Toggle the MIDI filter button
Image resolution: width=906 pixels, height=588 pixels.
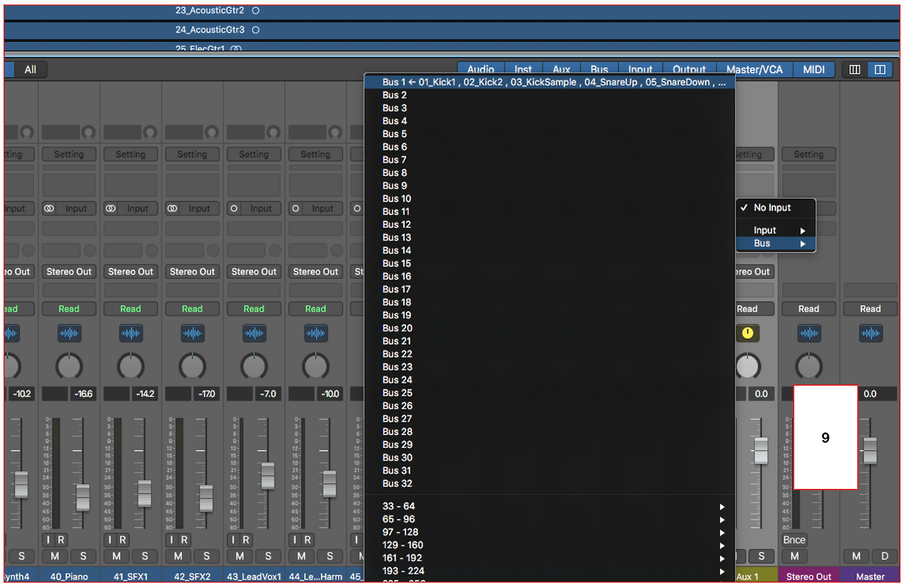point(814,69)
